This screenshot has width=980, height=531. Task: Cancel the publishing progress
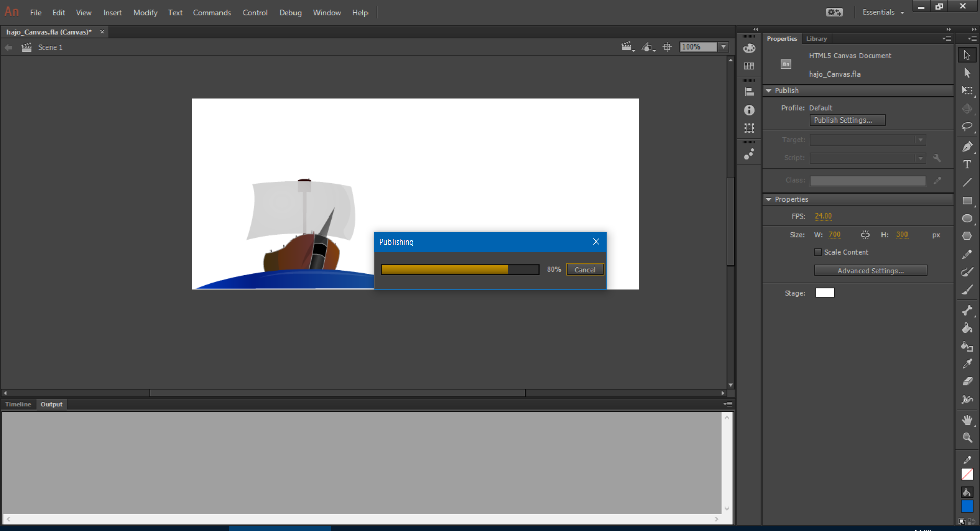click(584, 270)
